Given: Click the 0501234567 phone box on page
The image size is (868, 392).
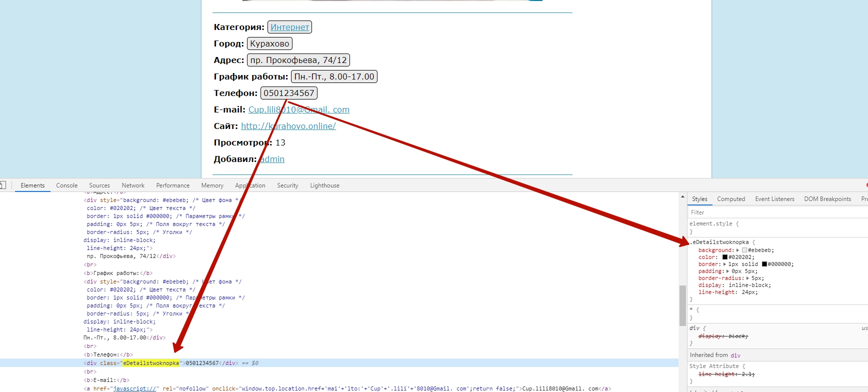Looking at the screenshot, I should coord(289,93).
